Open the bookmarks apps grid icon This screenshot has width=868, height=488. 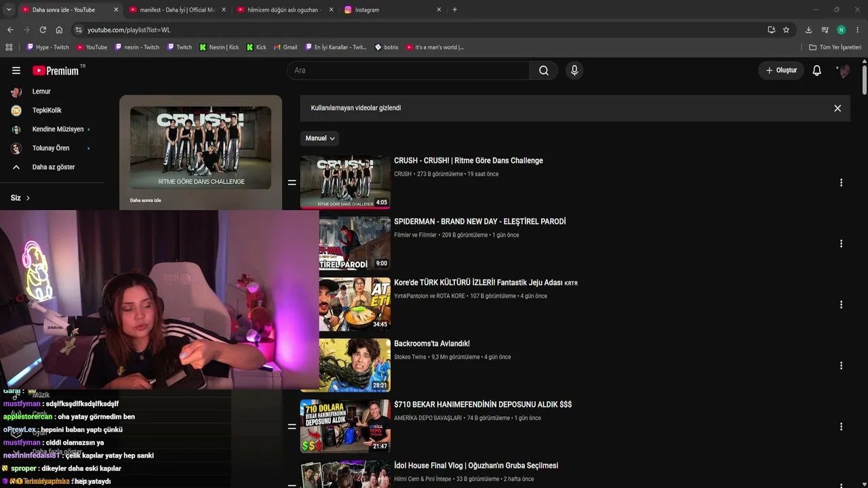(x=9, y=47)
